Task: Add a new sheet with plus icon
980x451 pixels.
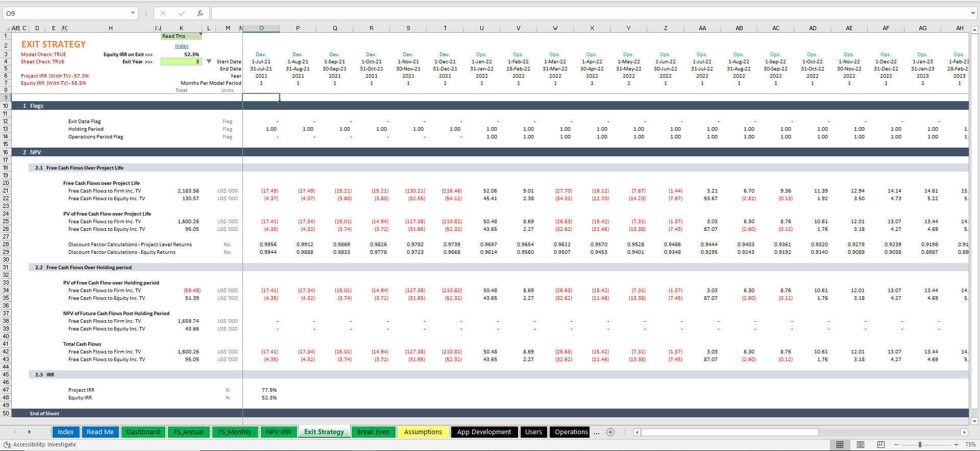Action: click(610, 432)
